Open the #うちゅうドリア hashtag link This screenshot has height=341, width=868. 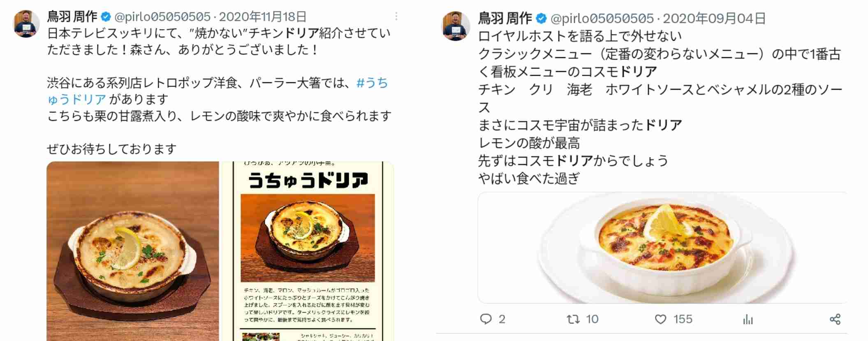coord(218,91)
